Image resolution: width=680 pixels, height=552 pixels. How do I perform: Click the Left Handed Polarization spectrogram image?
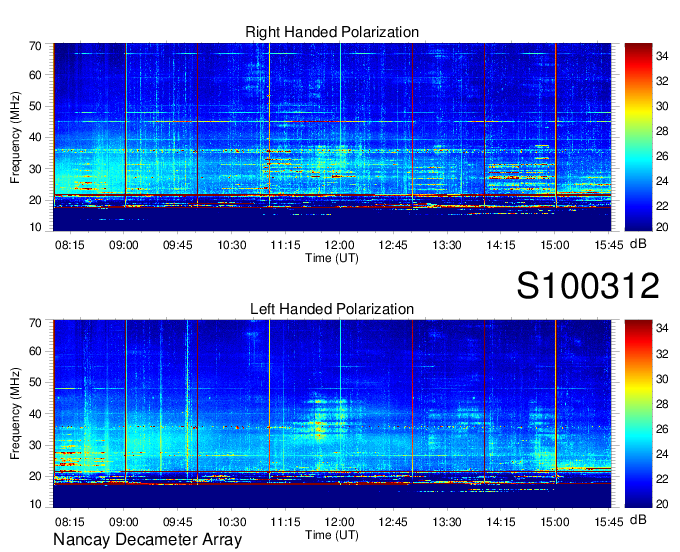point(332,414)
